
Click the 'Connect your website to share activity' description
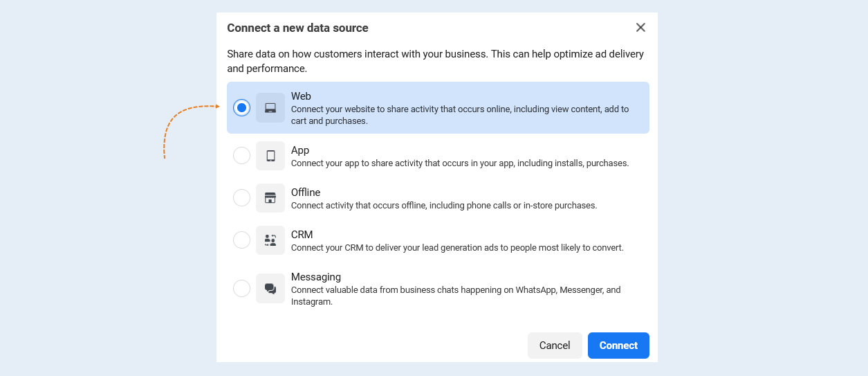point(460,115)
